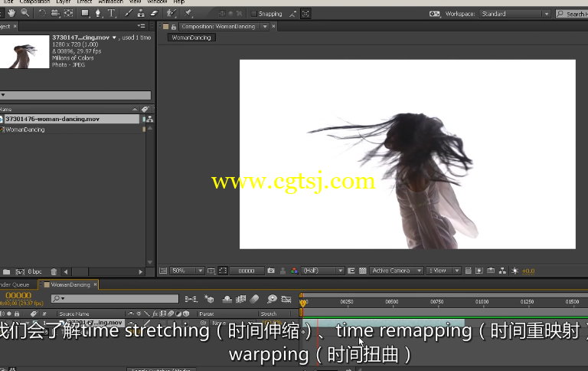
Task: Enable Motion Blur timeline switch
Action: [x=255, y=299]
